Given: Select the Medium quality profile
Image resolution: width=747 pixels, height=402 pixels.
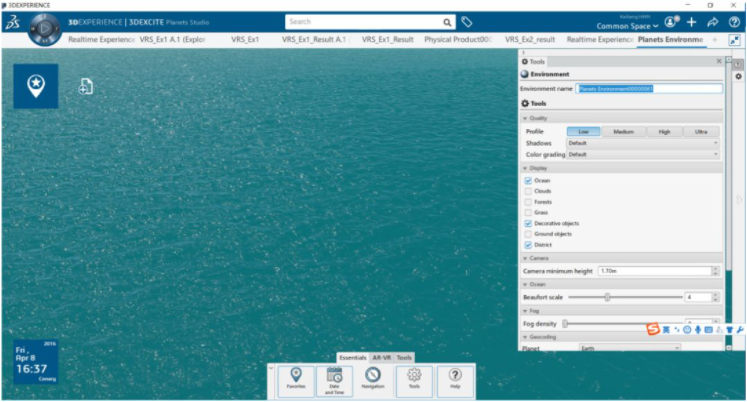Looking at the screenshot, I should click(623, 131).
